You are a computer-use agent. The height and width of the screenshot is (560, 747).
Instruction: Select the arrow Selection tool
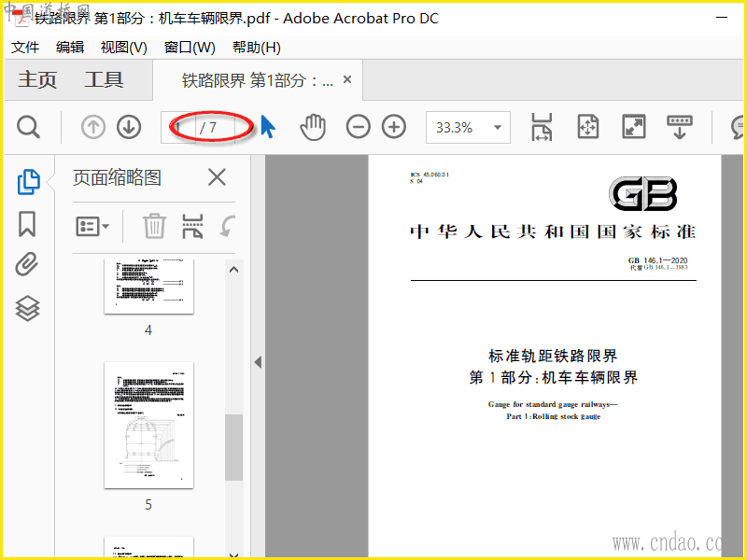[268, 127]
